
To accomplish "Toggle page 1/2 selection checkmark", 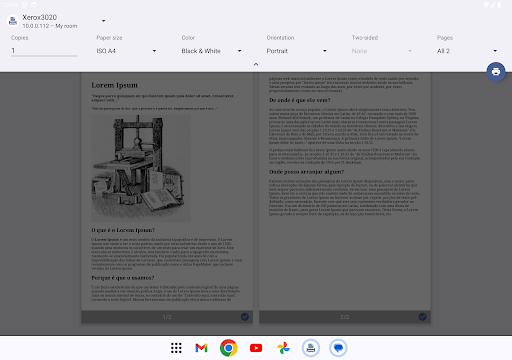I will pos(245,317).
